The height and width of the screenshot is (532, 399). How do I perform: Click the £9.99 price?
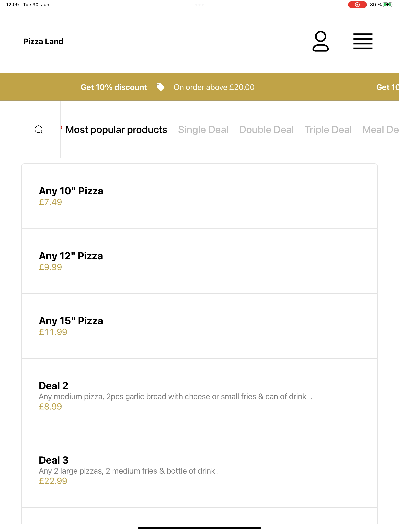point(50,267)
